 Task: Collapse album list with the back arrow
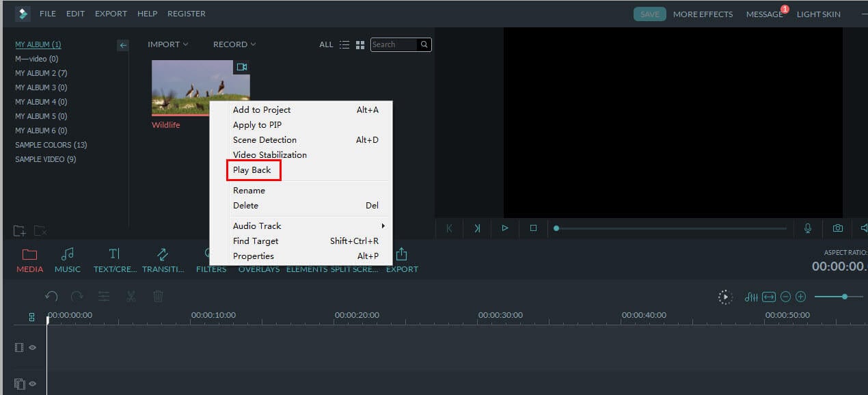pos(123,45)
